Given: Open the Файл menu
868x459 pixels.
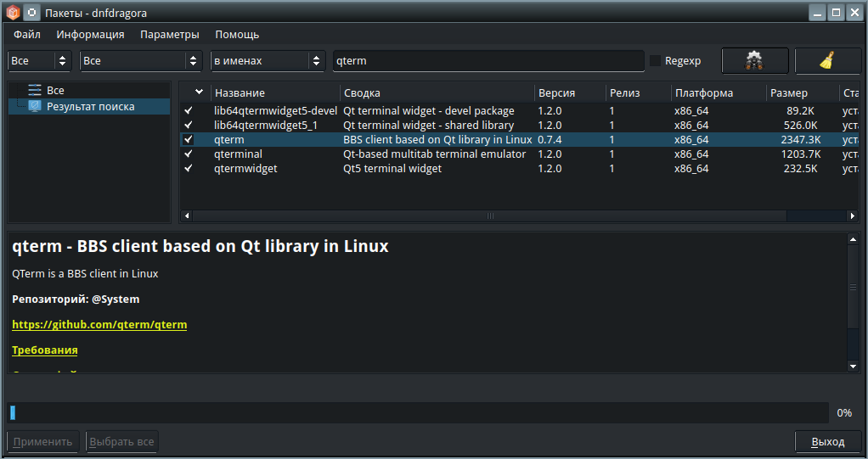Looking at the screenshot, I should [x=27, y=35].
